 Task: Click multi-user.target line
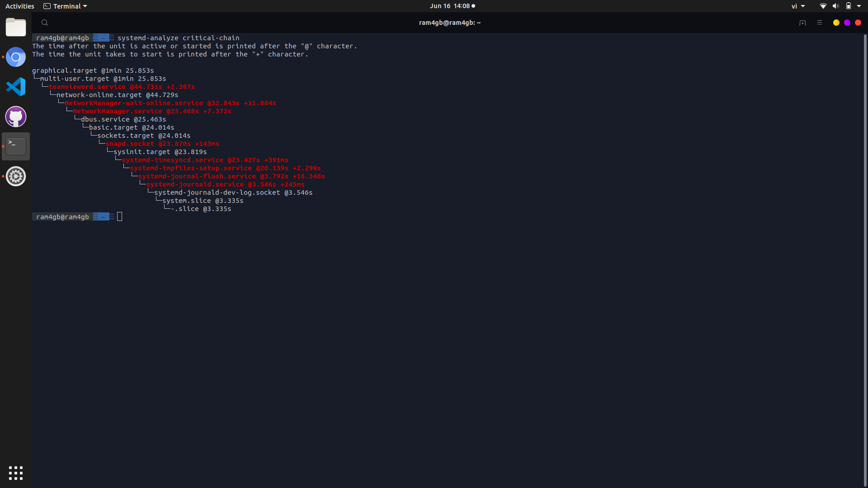click(x=103, y=79)
